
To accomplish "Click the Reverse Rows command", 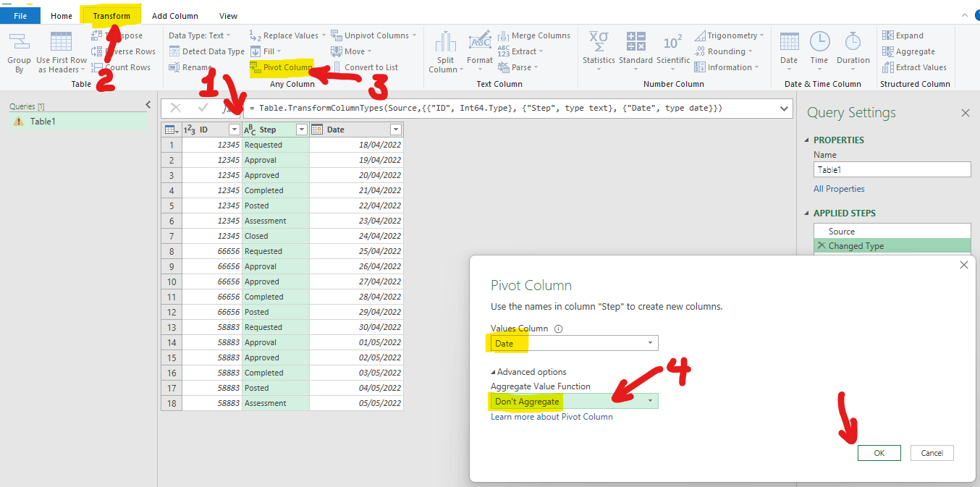I will click(x=123, y=51).
